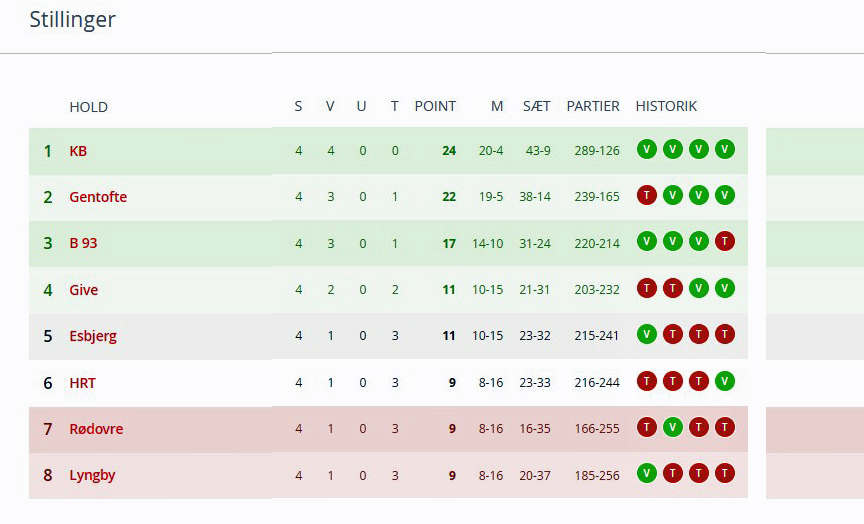Viewport: 864px width, 524px height.
Task: Click KB's last green V history icon
Action: click(725, 150)
